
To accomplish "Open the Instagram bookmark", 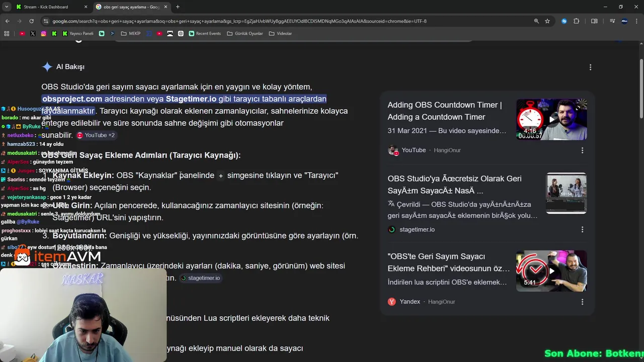I will click(43, 34).
